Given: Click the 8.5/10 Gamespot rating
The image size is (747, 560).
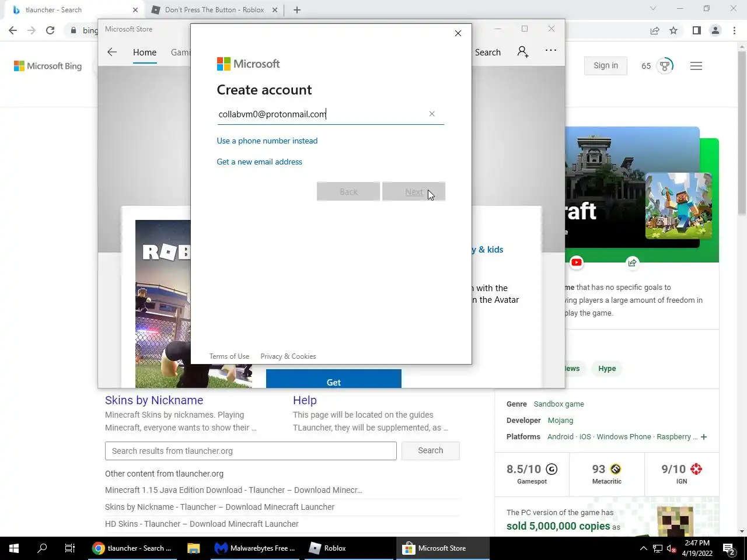Looking at the screenshot, I should click(532, 473).
